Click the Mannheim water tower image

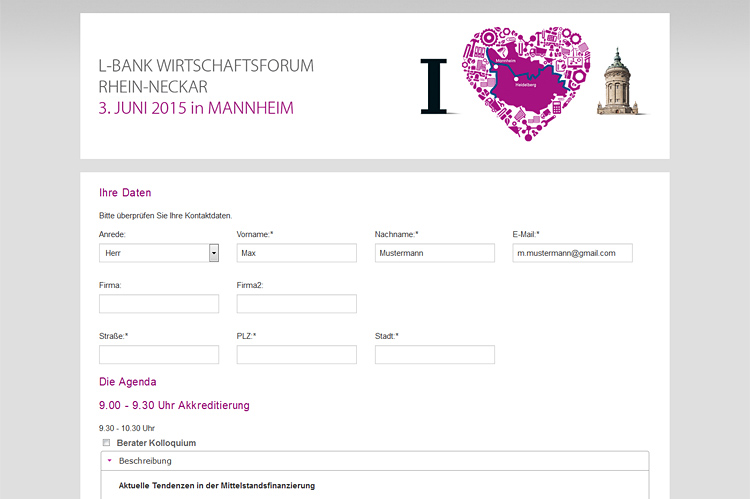(x=618, y=81)
